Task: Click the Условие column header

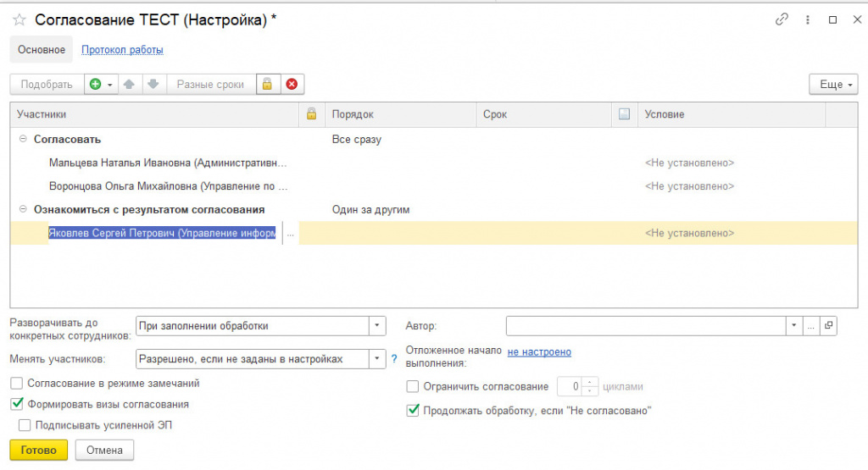Action: coord(732,114)
